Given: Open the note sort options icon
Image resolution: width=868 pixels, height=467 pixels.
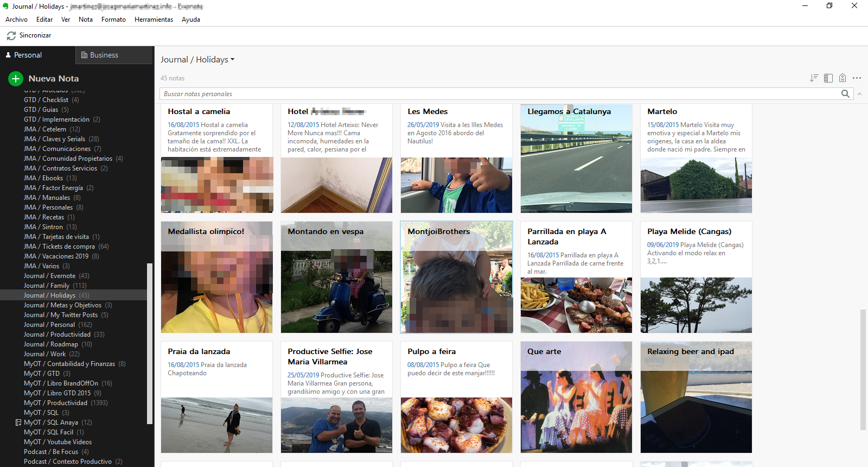Looking at the screenshot, I should [x=814, y=78].
